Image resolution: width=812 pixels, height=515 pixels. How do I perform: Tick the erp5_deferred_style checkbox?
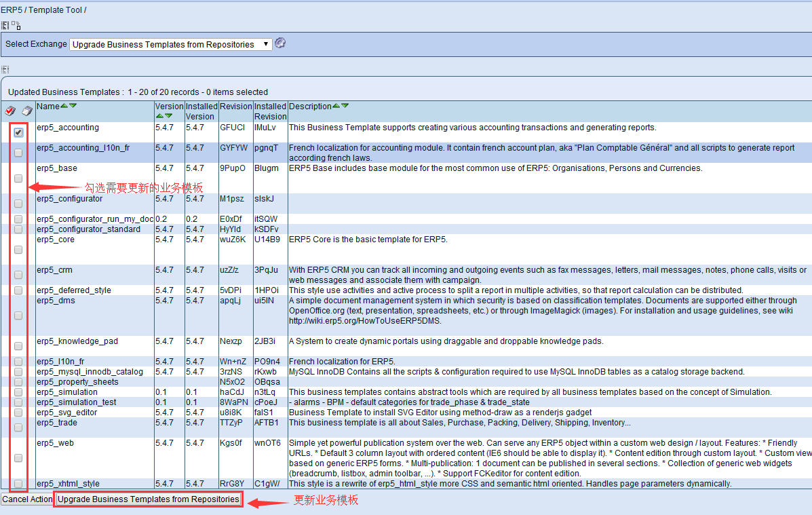pyautogui.click(x=18, y=290)
